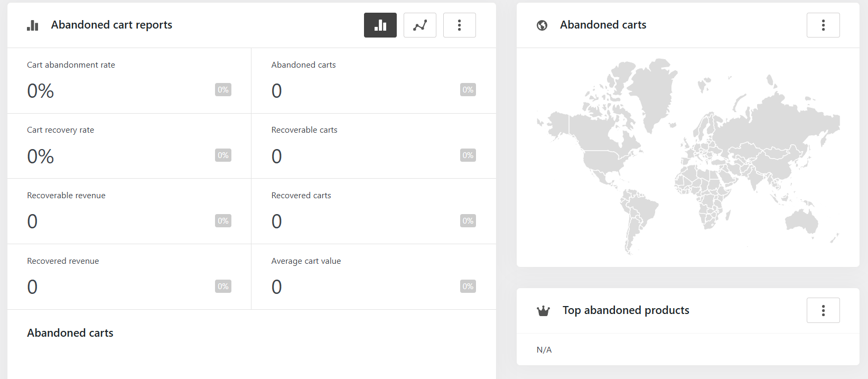Click the chart icon beside Abandoned cart reports
Viewport: 868px width, 379px height.
pyautogui.click(x=33, y=25)
